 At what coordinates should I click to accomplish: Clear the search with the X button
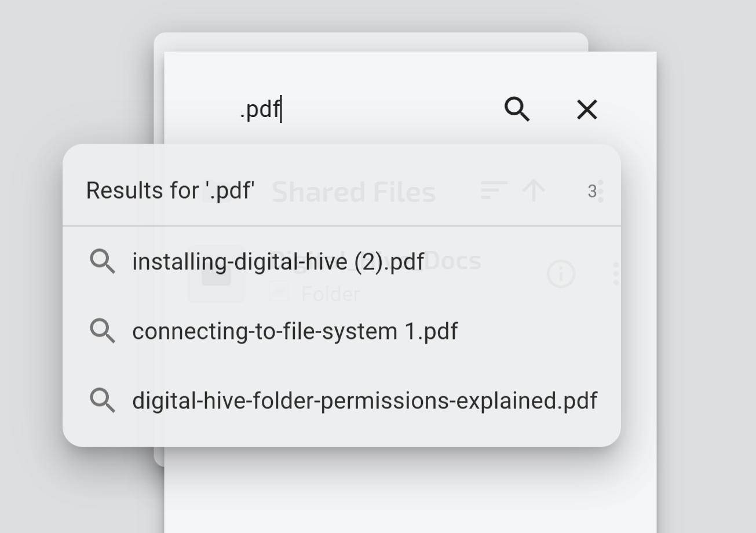click(x=587, y=109)
